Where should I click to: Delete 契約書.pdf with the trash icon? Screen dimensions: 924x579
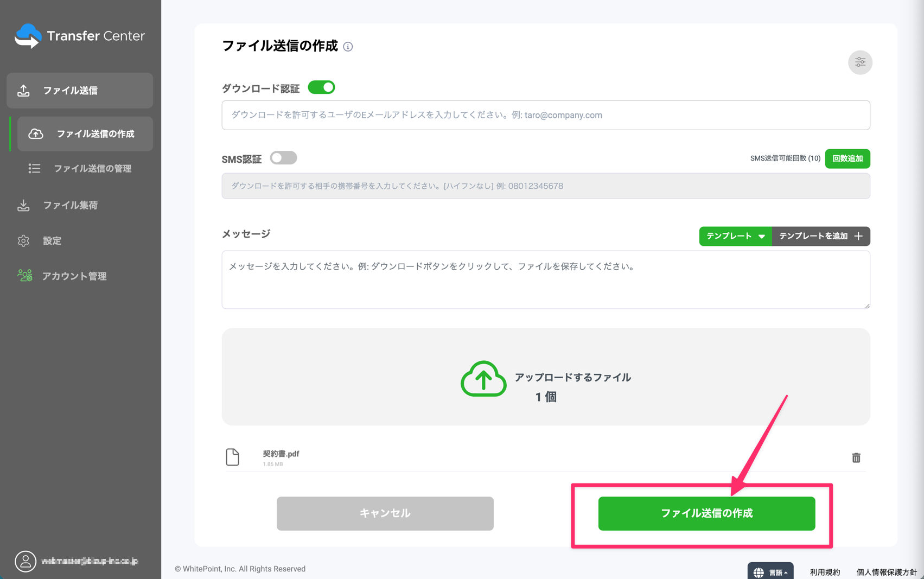[x=857, y=457]
